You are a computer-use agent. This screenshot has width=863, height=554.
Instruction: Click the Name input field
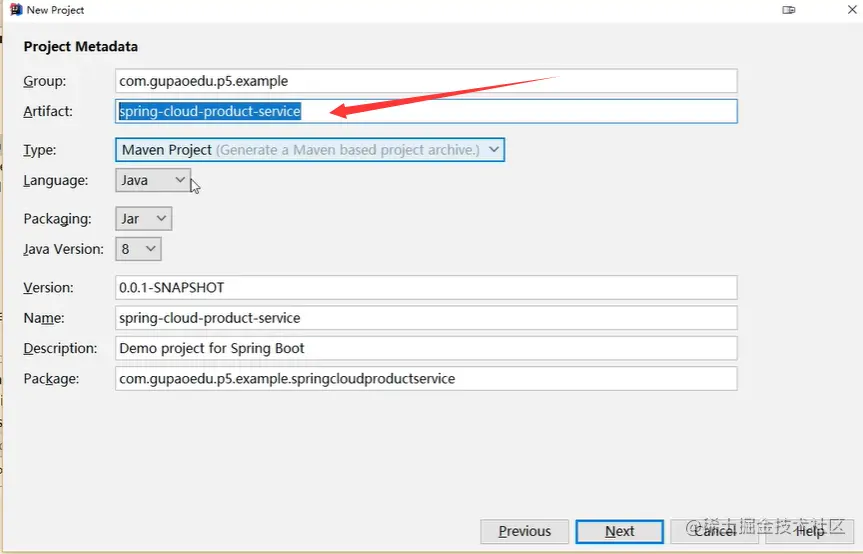coord(426,317)
